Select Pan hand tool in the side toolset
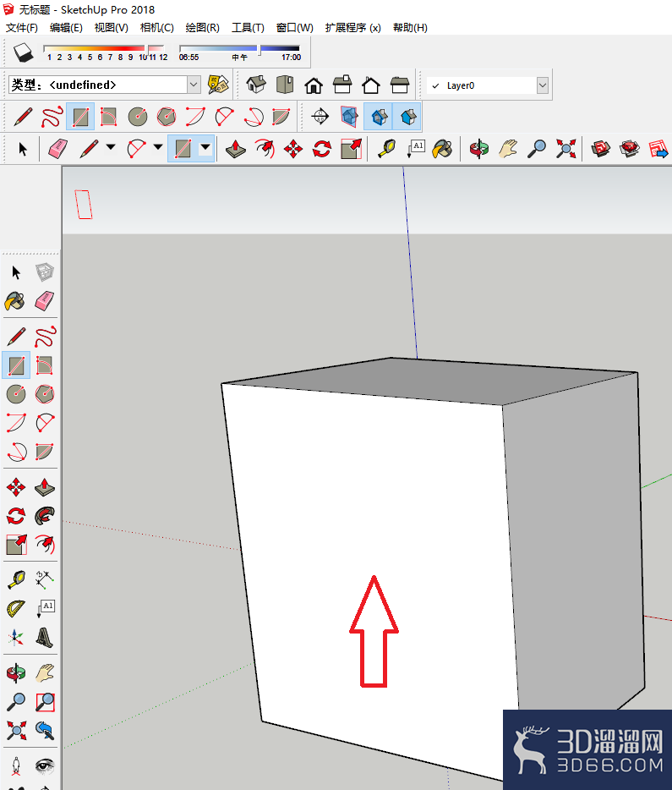672x790 pixels. pyautogui.click(x=45, y=672)
